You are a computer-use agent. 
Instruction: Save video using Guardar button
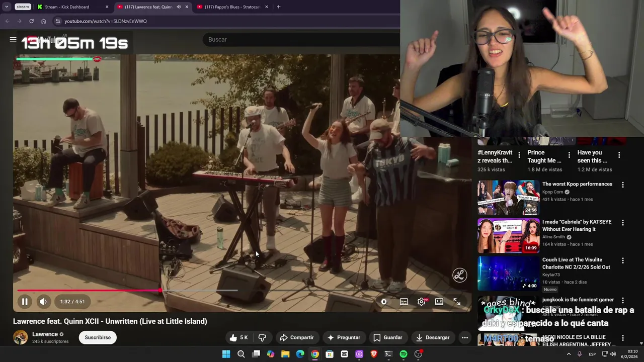click(388, 338)
